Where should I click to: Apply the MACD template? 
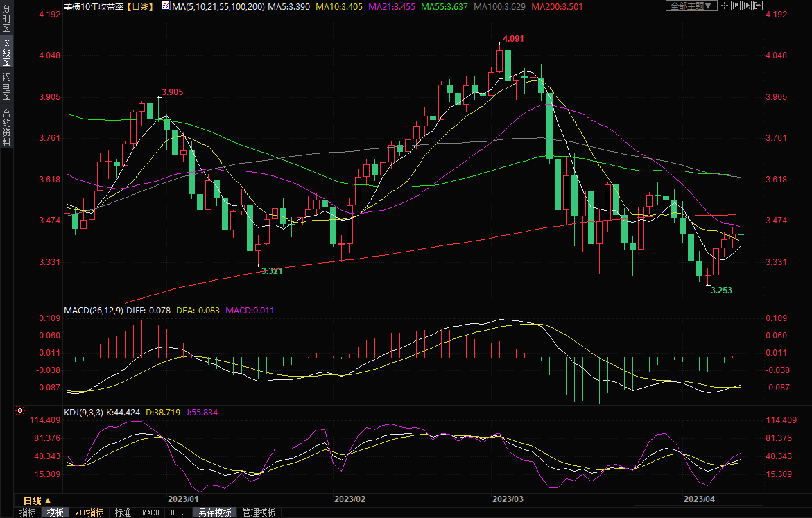tap(150, 512)
